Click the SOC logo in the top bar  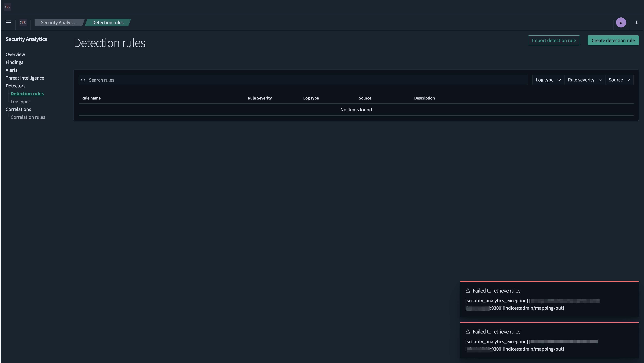click(8, 7)
